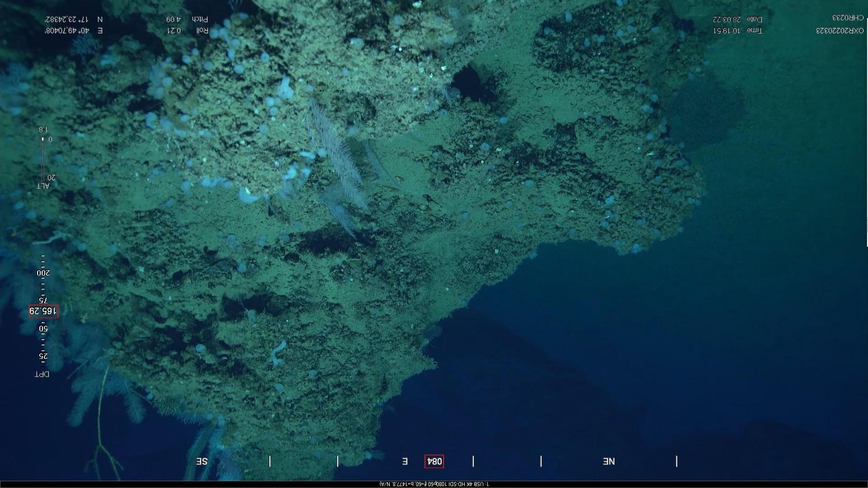Viewport: 868px width, 488px height.
Task: Click the 'Date' label at top right
Action: coord(754,19)
